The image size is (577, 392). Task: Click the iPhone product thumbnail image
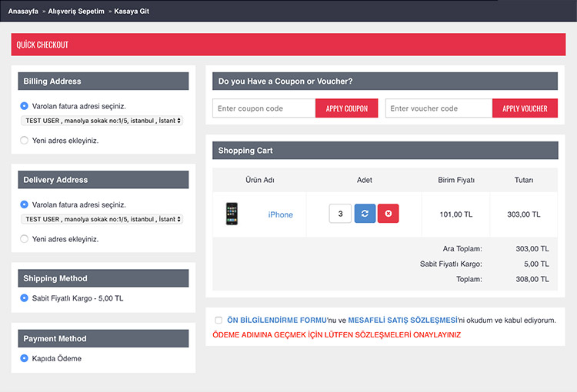(x=232, y=214)
